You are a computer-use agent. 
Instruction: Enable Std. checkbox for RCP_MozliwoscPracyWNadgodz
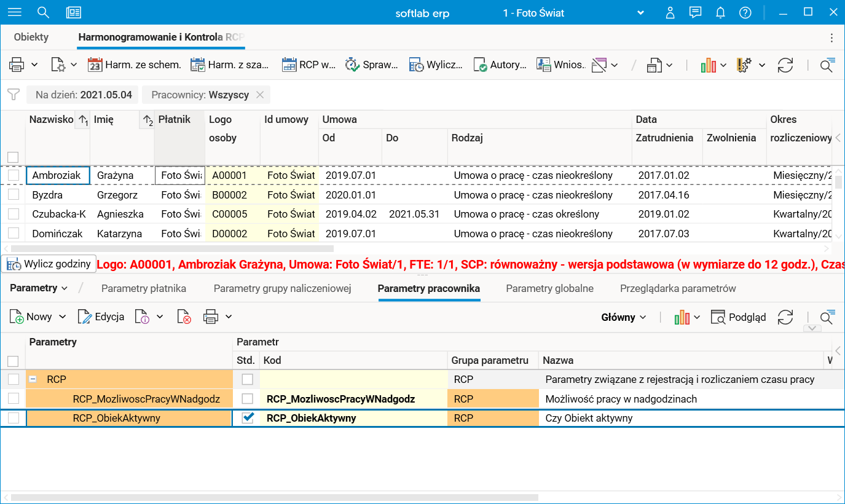click(x=248, y=399)
